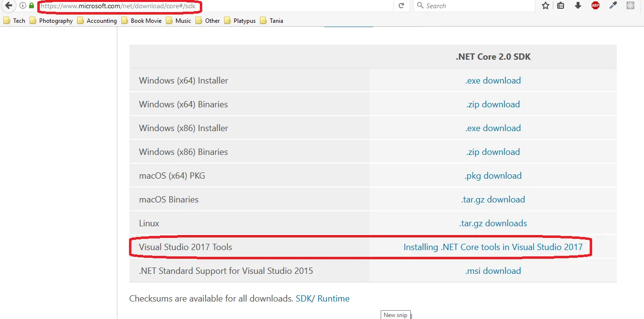Image resolution: width=644 pixels, height=319 pixels.
Task: Select the Windows (x86) Binaries row label
Action: [183, 152]
